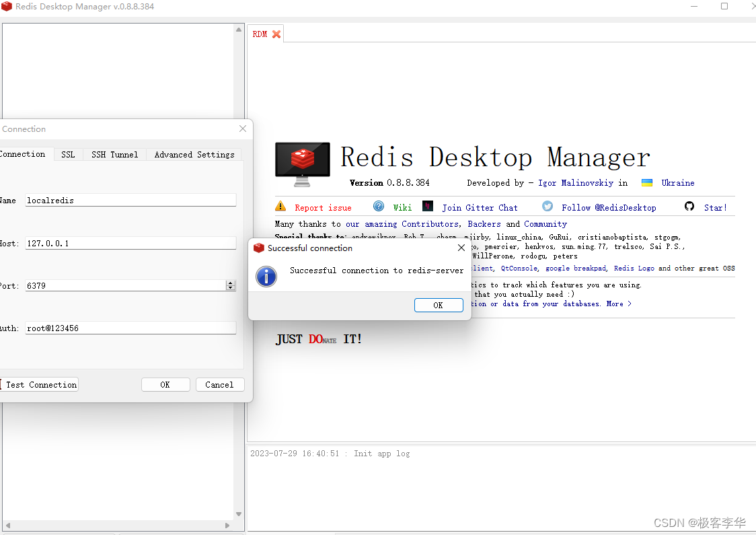Open the Redis Logo link

634,269
